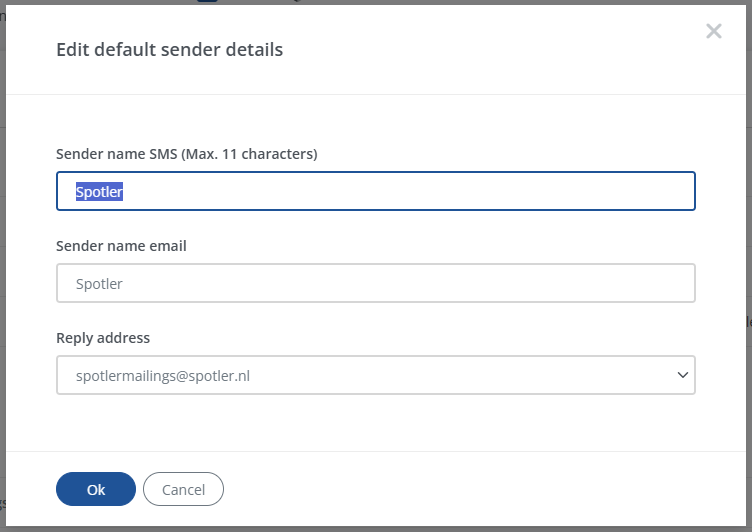Click the 'Reply address' label
The width and height of the screenshot is (752, 532).
[103, 338]
